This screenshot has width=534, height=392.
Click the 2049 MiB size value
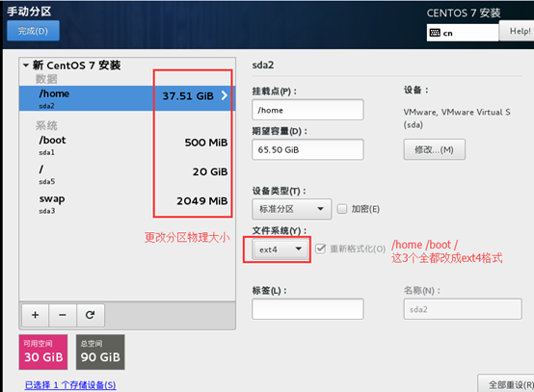202,200
